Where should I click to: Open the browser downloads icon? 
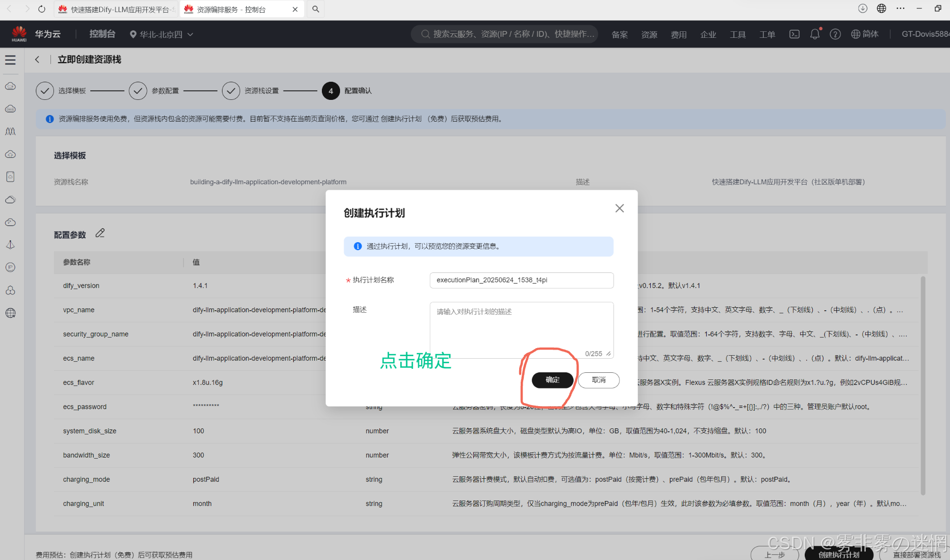tap(863, 9)
